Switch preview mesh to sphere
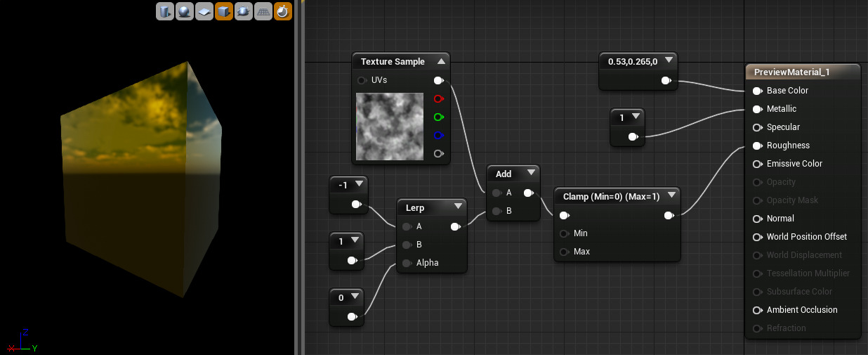 coord(184,11)
